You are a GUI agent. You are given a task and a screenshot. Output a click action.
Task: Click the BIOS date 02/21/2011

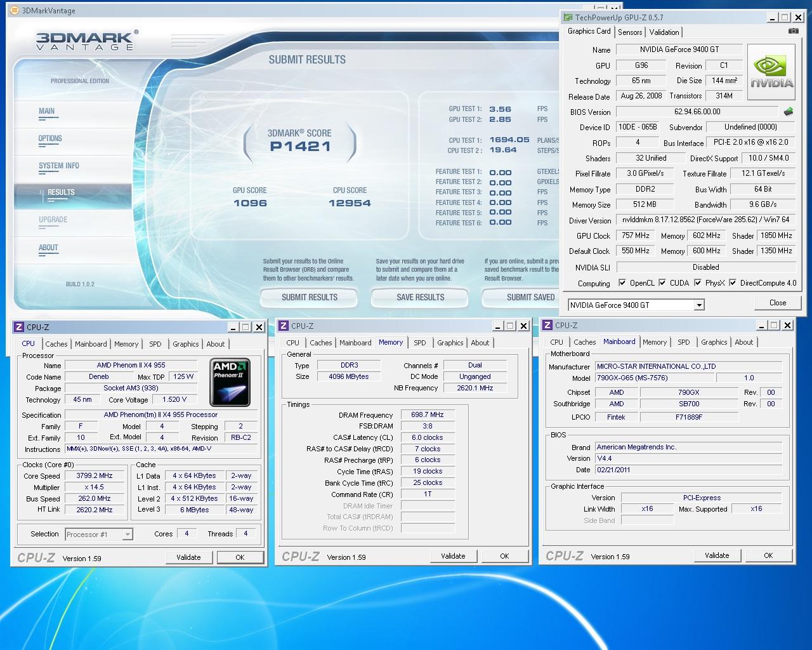click(688, 470)
